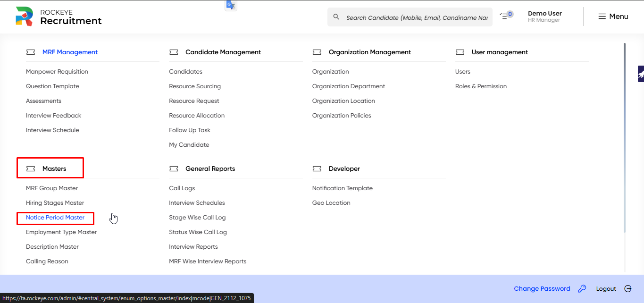Screen dimensions: 644x303
Task: Click the key icon beside Change Password
Action: [x=582, y=289]
